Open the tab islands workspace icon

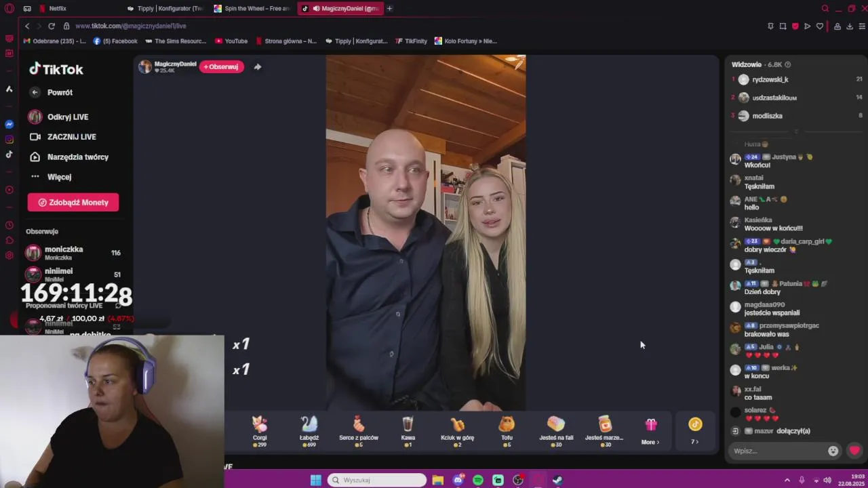27,8
